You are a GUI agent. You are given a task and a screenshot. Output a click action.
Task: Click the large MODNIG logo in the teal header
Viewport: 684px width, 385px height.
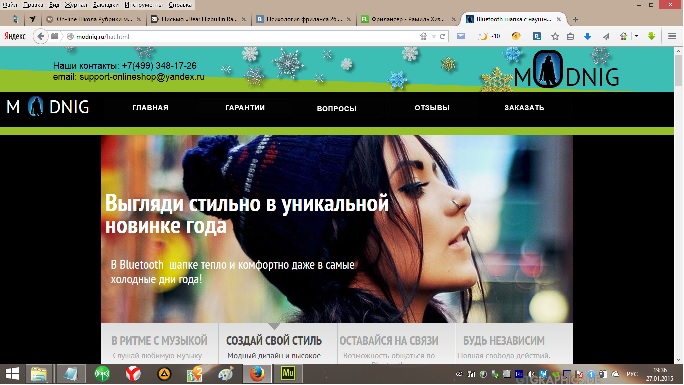click(x=566, y=70)
